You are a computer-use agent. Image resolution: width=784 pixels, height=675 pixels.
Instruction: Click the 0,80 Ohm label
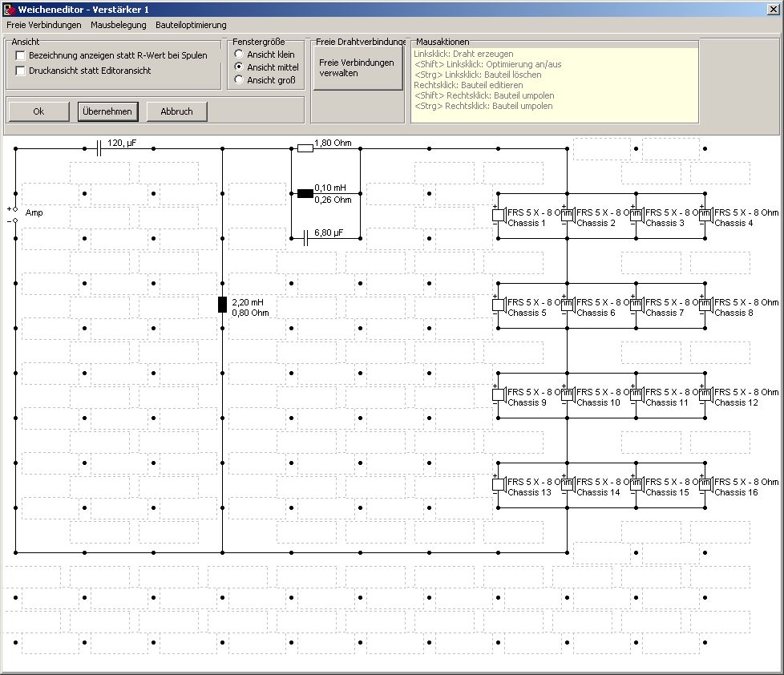click(x=250, y=313)
